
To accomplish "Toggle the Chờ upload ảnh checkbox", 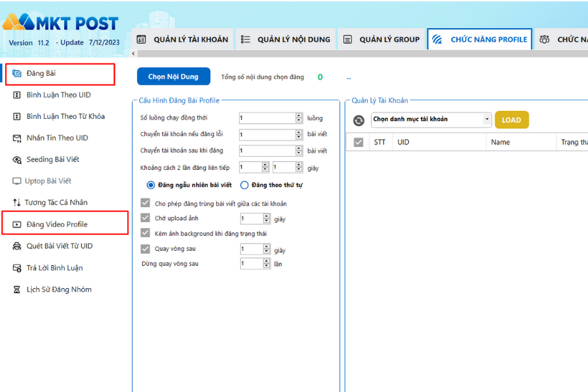I will click(146, 218).
